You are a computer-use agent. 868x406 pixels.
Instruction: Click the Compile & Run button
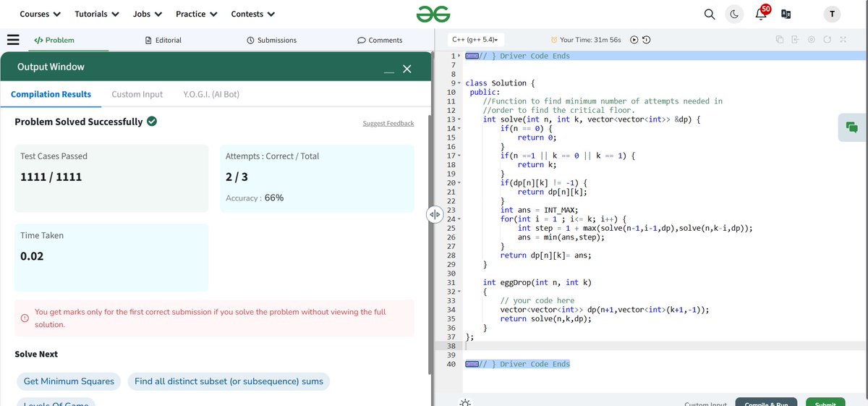coord(766,402)
